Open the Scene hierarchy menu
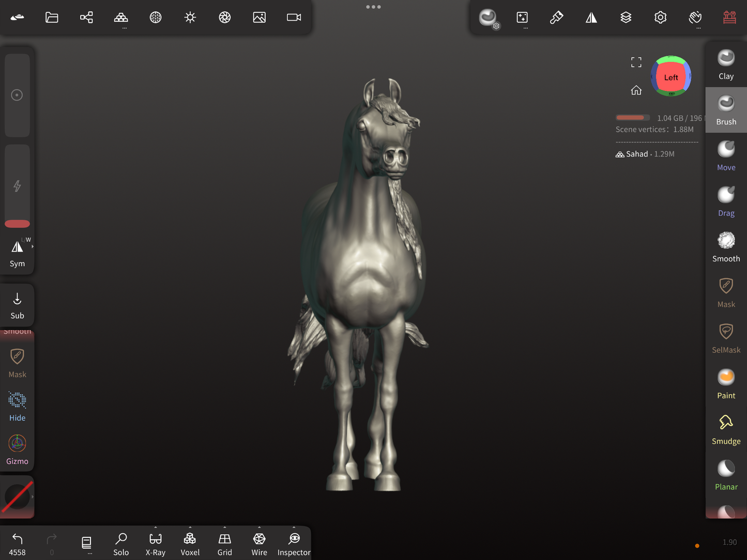The image size is (747, 560). pyautogui.click(x=86, y=18)
